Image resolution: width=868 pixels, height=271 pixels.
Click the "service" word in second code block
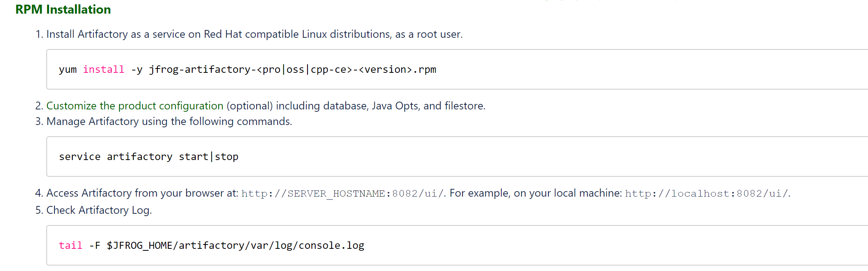click(x=80, y=157)
